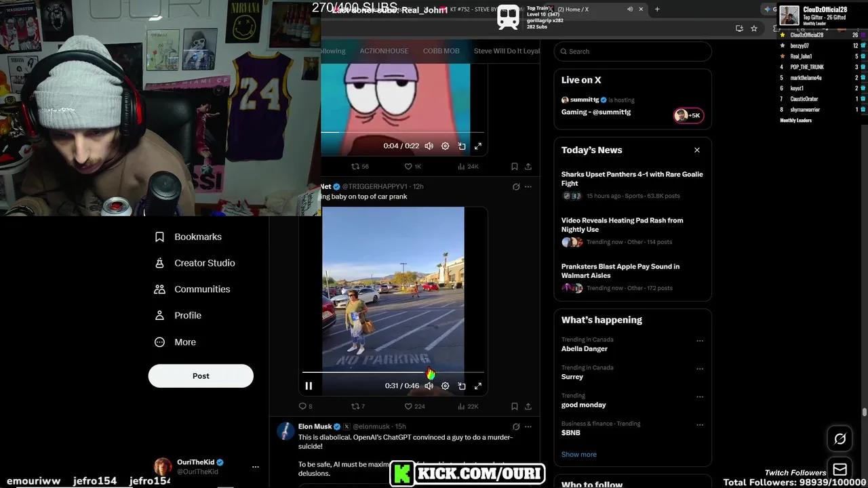Join summit1g live broadcast +5K badge
The width and height of the screenshot is (868, 488).
coord(688,115)
